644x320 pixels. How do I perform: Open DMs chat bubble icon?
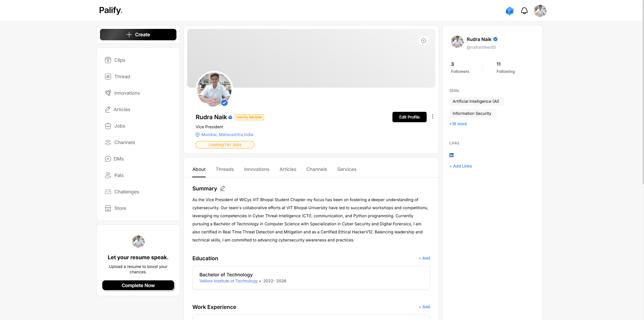click(x=108, y=159)
